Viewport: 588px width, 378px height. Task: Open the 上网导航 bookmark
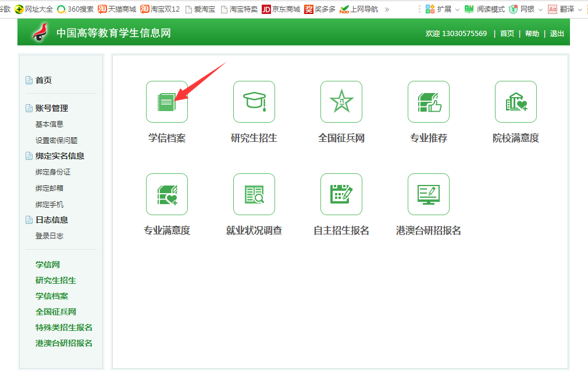point(359,9)
